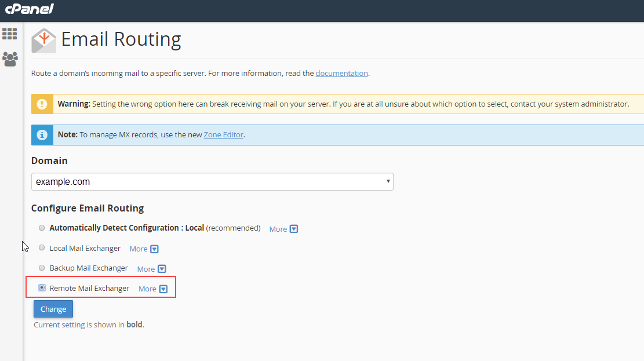Screen dimensions: 644x361
Task: Click the yellow warning exclamation icon
Action: click(42, 104)
